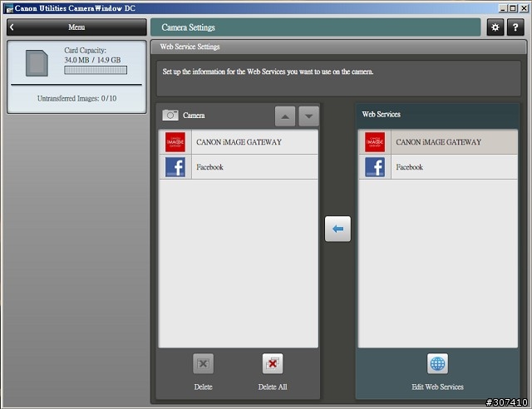Click the Delete icon below the camera list
The width and height of the screenshot is (532, 409).
click(x=203, y=364)
